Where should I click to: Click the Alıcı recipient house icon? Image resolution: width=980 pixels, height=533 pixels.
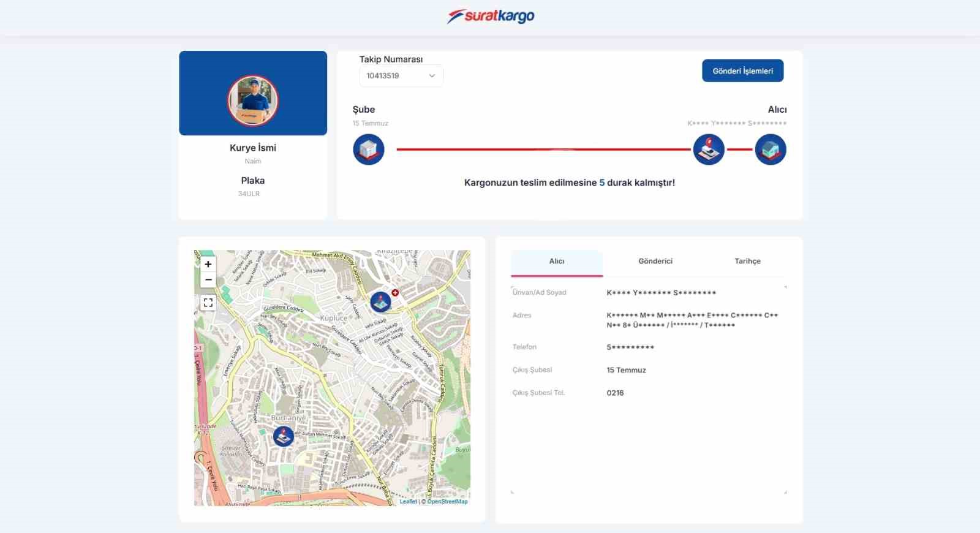771,149
